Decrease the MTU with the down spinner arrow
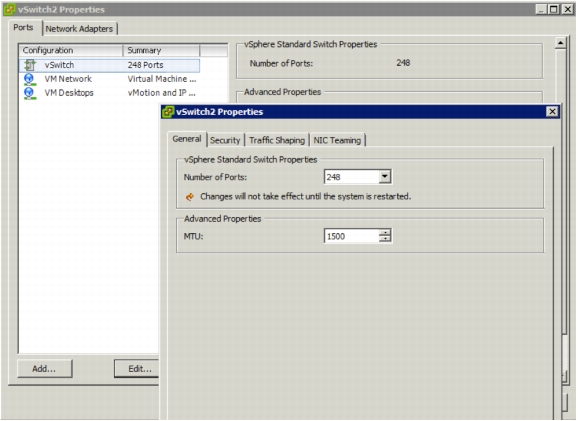 click(x=385, y=239)
